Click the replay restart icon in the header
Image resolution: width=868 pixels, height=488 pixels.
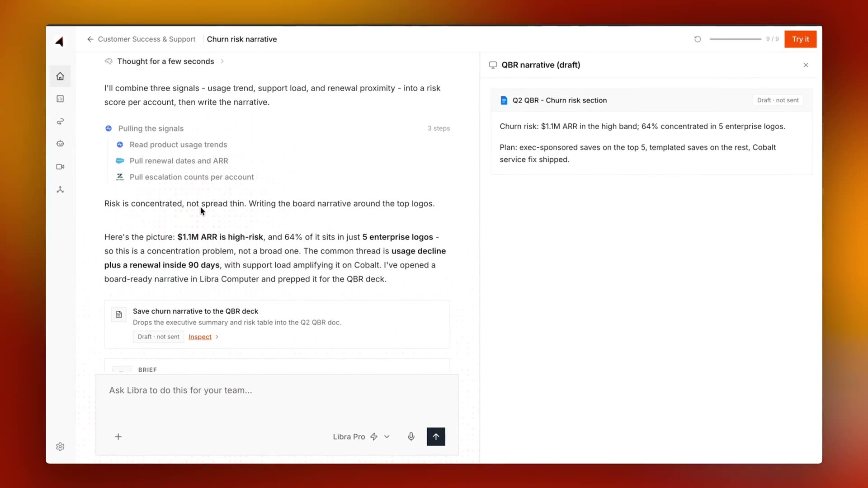pos(698,39)
